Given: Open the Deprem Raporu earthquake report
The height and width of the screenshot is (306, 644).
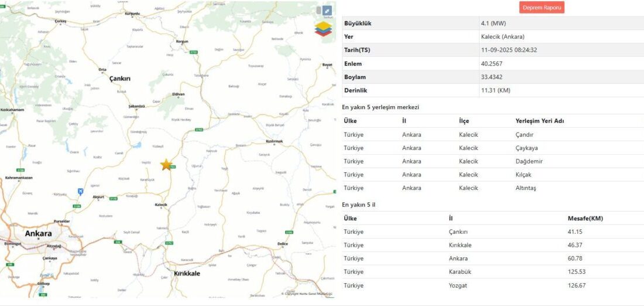Looking at the screenshot, I should coord(542,8).
